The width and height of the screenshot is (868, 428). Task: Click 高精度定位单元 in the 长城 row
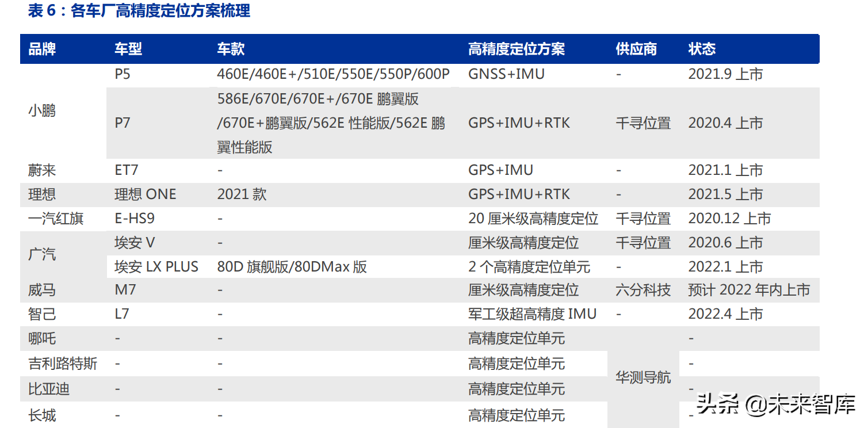517,415
